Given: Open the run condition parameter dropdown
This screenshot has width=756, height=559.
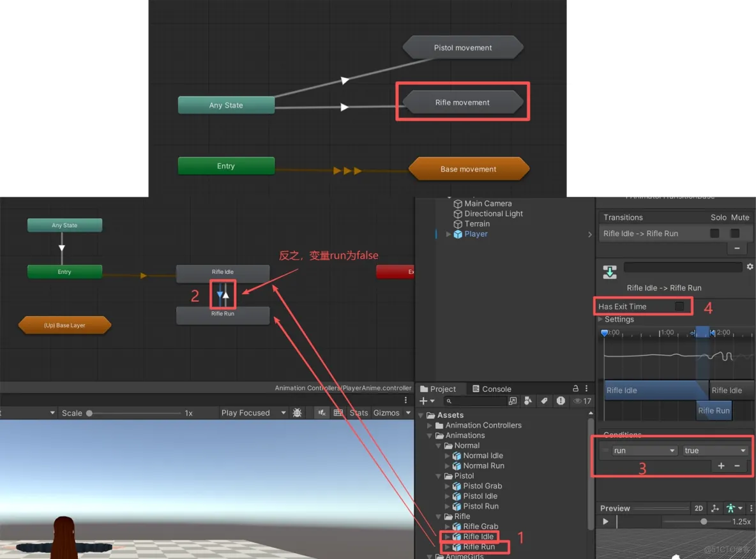Looking at the screenshot, I should click(644, 451).
